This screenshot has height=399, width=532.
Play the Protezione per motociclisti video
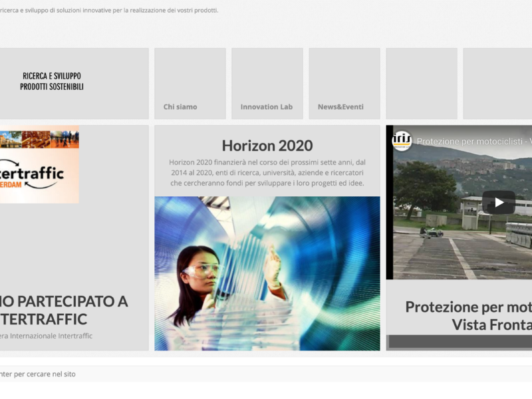(498, 202)
